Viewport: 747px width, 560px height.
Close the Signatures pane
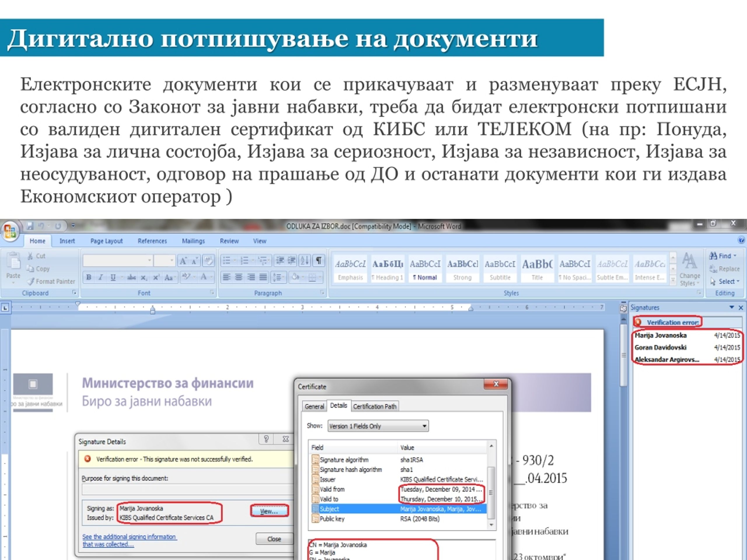tap(741, 307)
